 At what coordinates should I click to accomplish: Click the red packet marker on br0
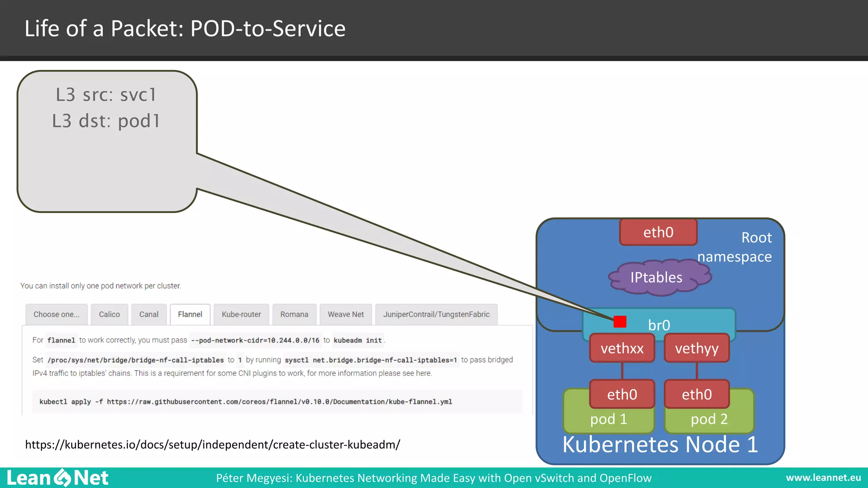coord(620,322)
